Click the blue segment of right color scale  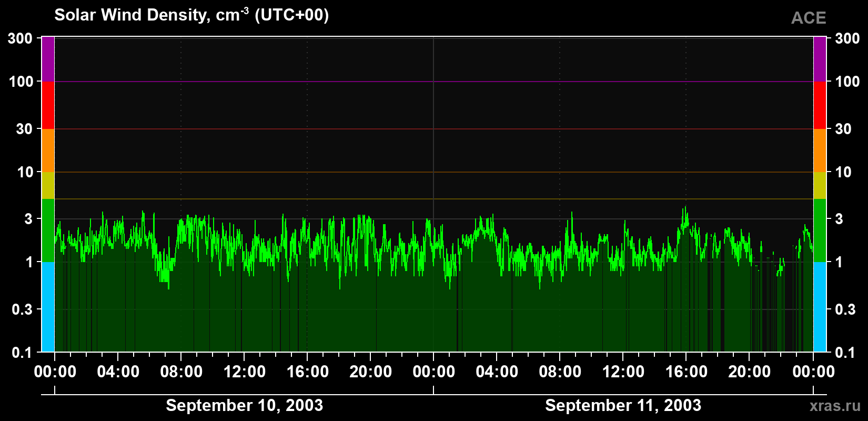coord(820,307)
